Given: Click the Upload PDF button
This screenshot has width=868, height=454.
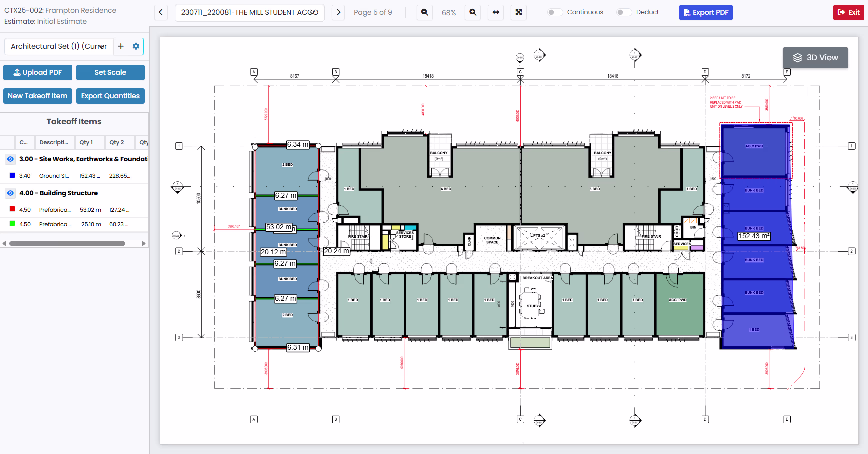Looking at the screenshot, I should tap(38, 72).
